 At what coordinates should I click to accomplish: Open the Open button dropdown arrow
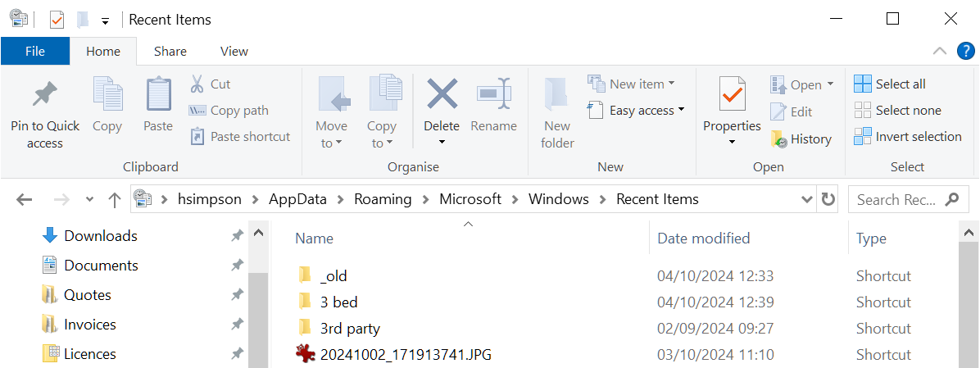point(831,84)
